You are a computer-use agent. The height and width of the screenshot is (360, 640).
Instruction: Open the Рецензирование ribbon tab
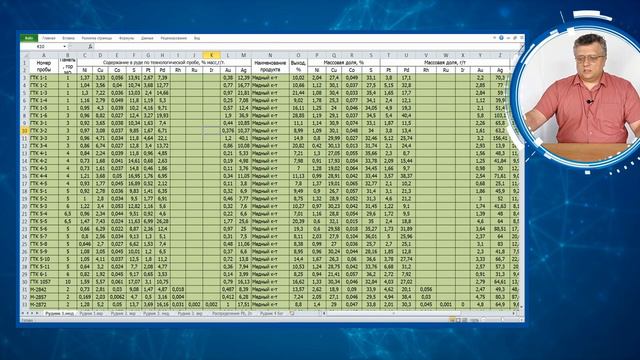tap(174, 38)
